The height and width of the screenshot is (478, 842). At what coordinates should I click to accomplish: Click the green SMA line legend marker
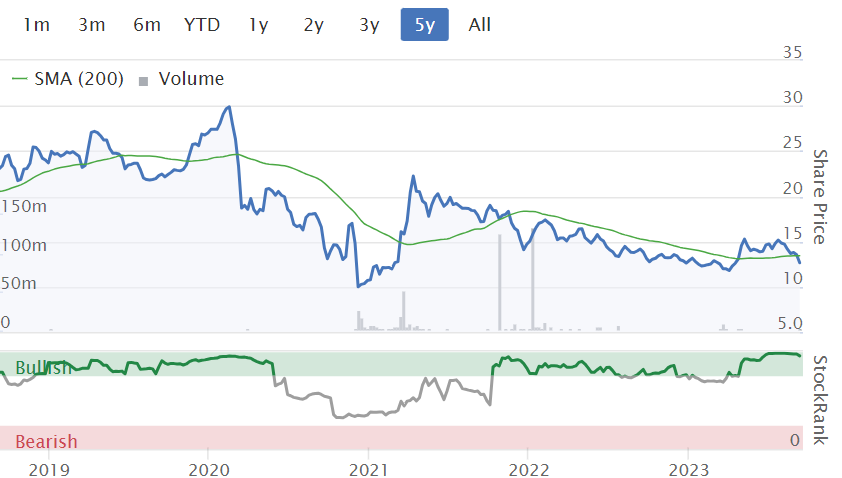click(x=19, y=79)
